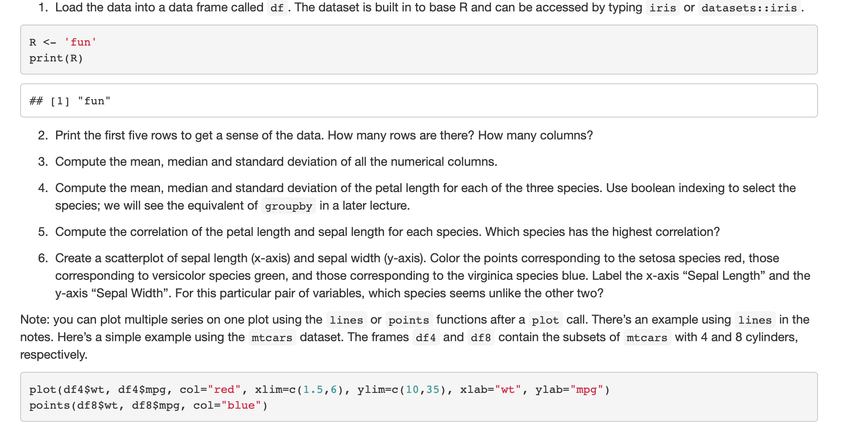
Task: Select the col="red" argument in plot call
Action: (x=210, y=389)
